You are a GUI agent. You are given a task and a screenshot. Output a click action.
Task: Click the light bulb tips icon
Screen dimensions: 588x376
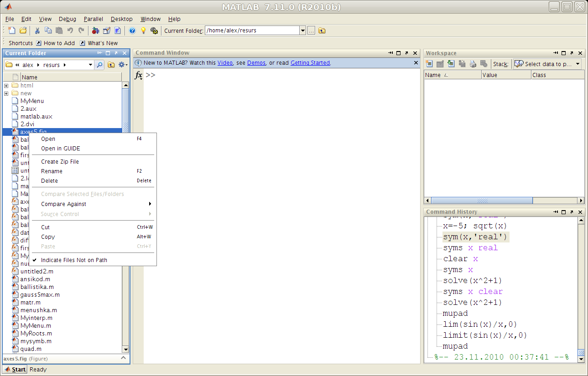tap(143, 31)
